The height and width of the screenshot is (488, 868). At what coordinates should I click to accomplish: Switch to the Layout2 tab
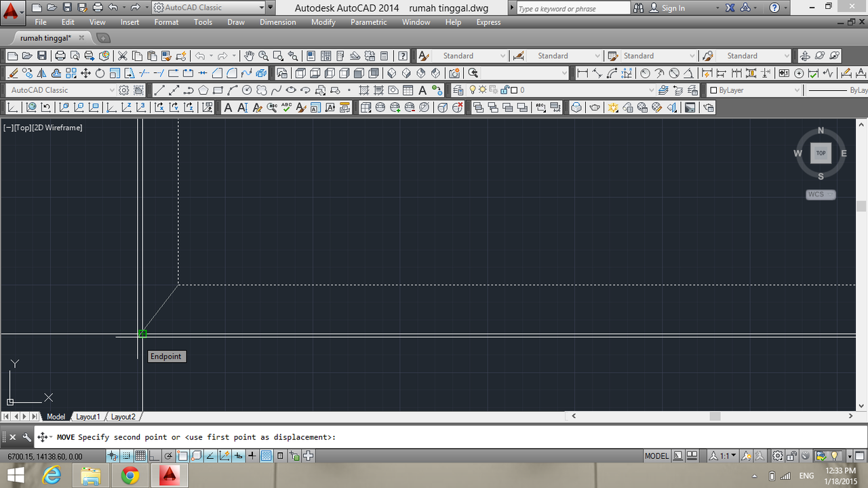tap(123, 417)
